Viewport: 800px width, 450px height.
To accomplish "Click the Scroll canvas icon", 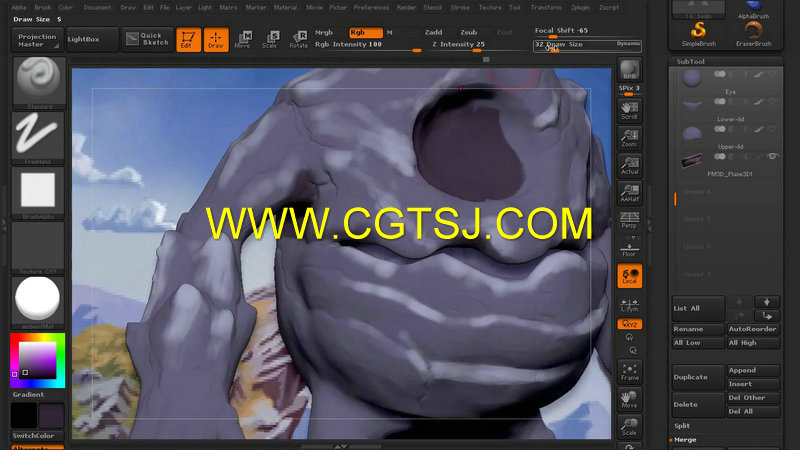I will 630,111.
